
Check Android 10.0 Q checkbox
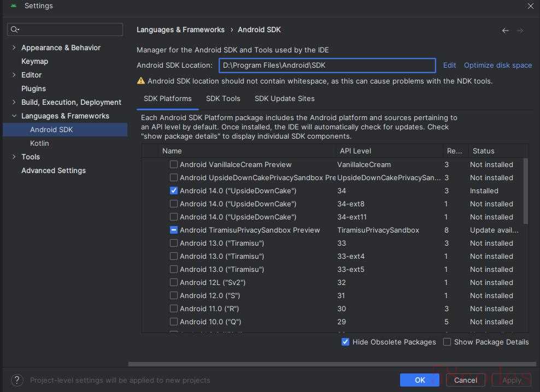174,322
